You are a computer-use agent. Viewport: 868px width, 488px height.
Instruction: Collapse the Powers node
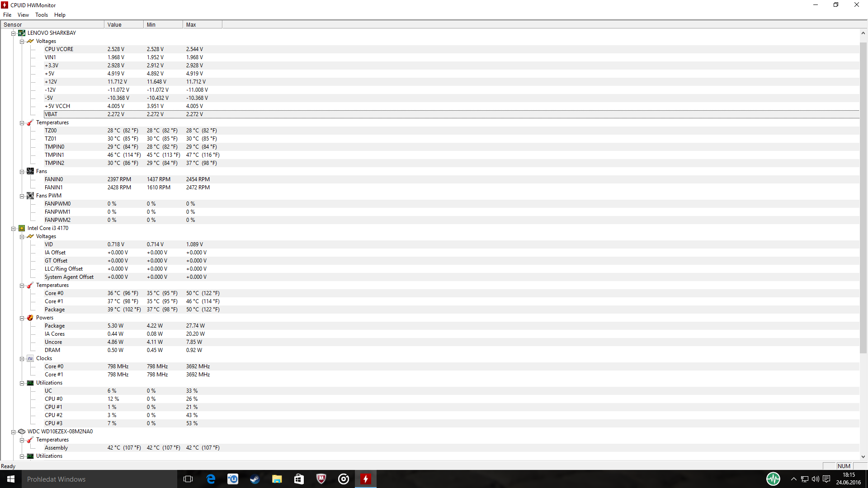coord(22,318)
